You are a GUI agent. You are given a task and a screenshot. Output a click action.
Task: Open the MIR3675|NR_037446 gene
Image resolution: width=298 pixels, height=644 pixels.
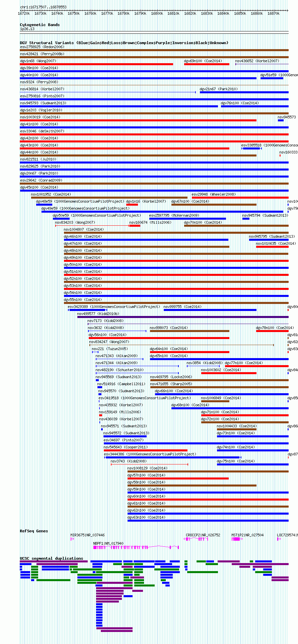(x=88, y=535)
